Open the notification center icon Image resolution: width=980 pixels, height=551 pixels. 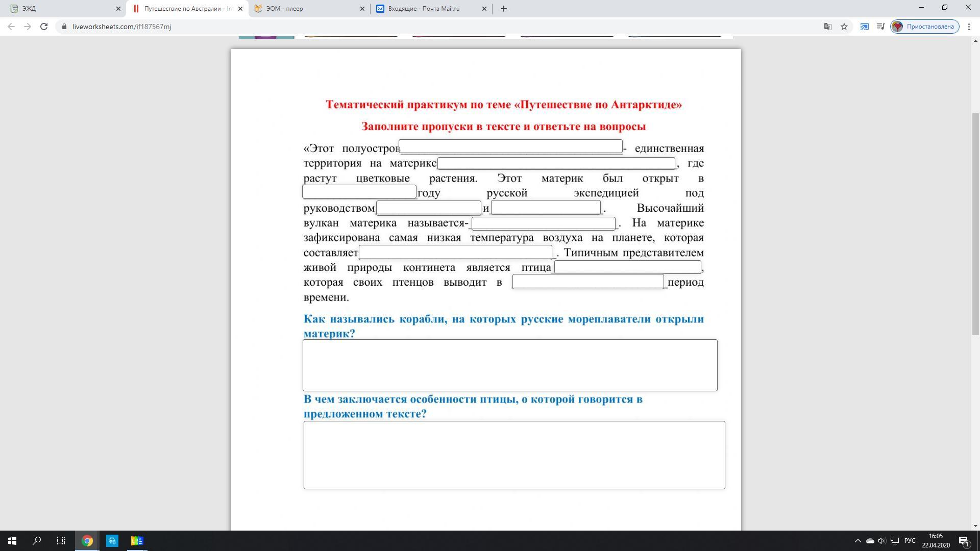(964, 541)
